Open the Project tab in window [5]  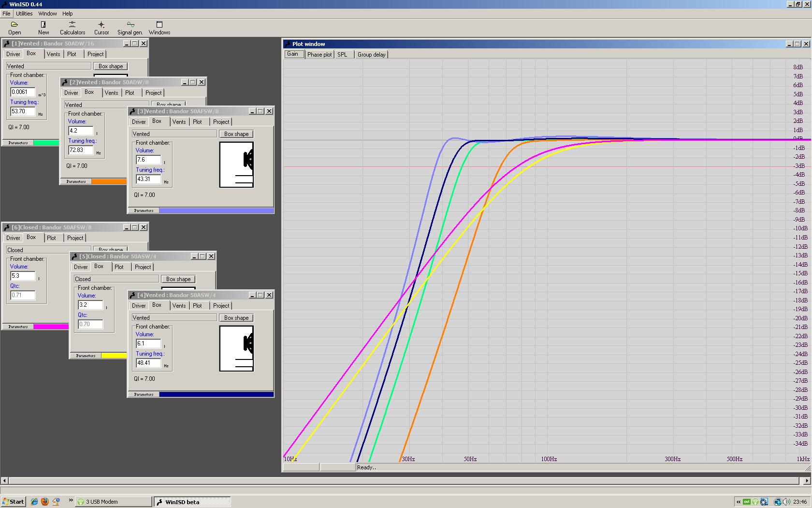tap(143, 267)
